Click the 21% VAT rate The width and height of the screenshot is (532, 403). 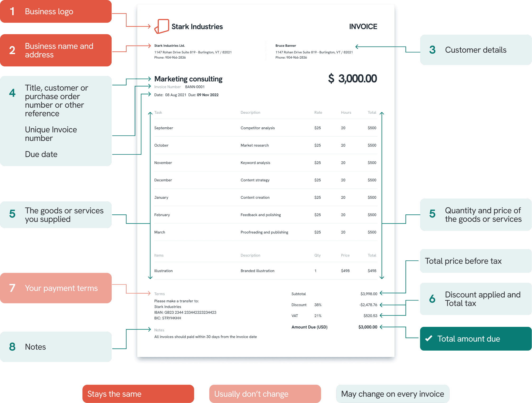(318, 316)
